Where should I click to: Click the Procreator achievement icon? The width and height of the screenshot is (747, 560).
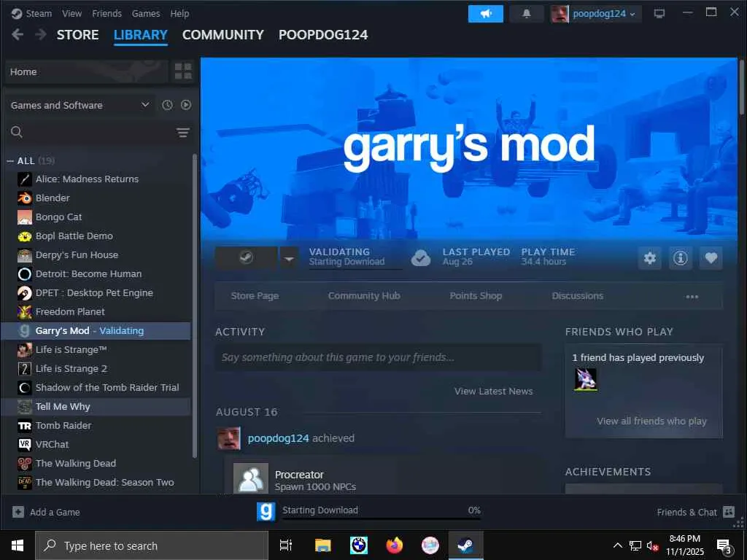click(x=251, y=478)
